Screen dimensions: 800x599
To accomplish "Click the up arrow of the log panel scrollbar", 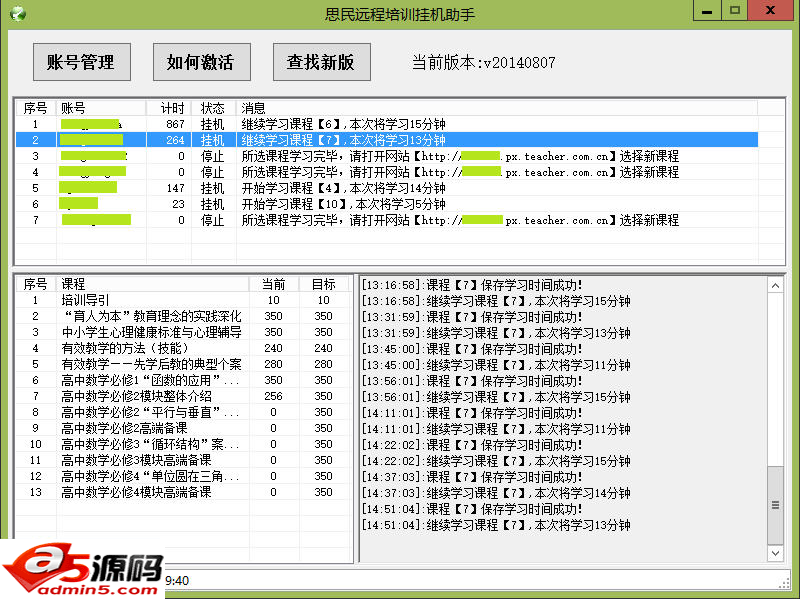I will point(775,287).
